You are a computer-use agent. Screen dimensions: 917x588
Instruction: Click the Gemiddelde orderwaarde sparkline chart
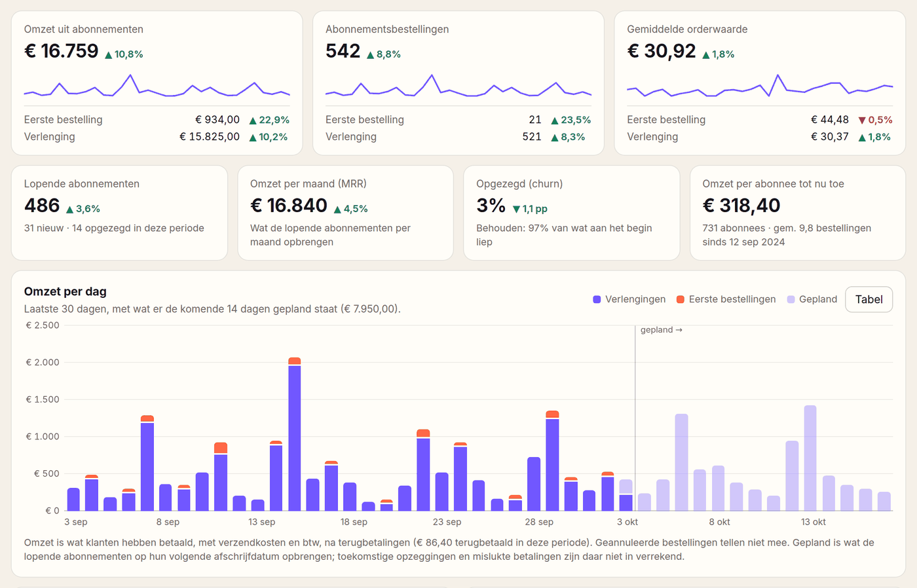point(760,87)
